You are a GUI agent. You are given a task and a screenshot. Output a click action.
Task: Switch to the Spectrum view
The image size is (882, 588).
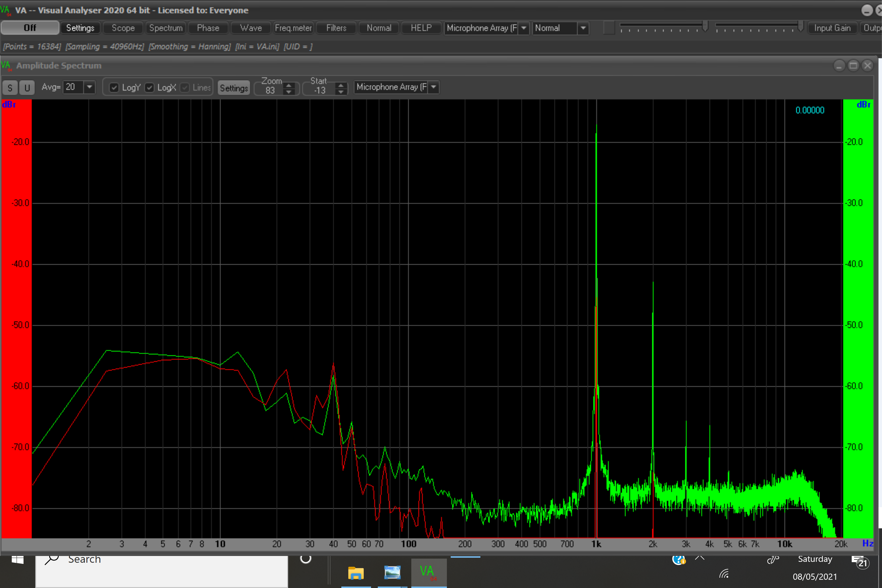[166, 28]
